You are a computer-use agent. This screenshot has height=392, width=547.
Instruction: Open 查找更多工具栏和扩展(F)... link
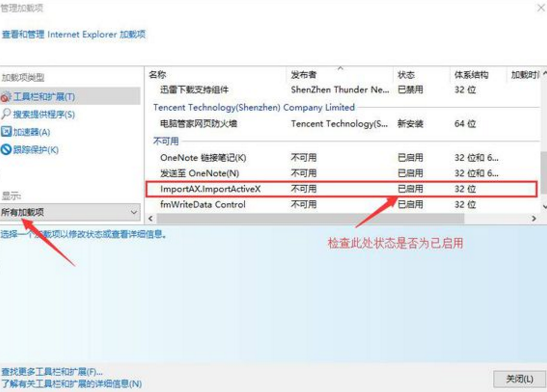52,372
